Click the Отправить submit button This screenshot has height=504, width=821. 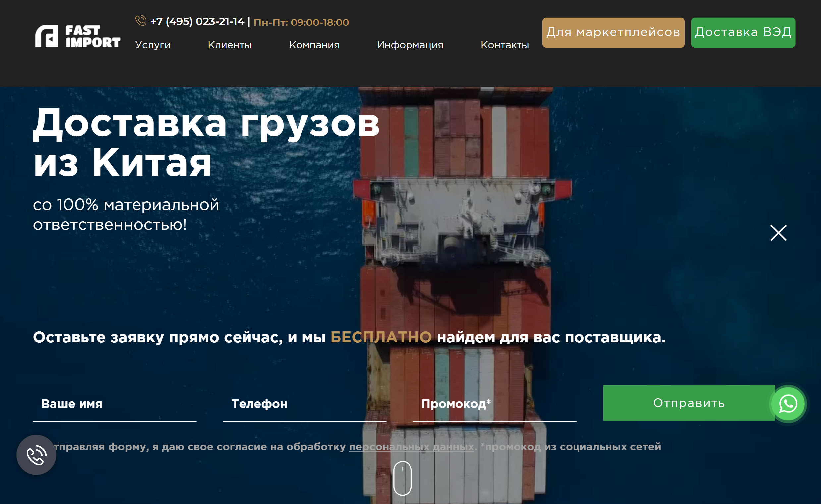click(x=688, y=403)
